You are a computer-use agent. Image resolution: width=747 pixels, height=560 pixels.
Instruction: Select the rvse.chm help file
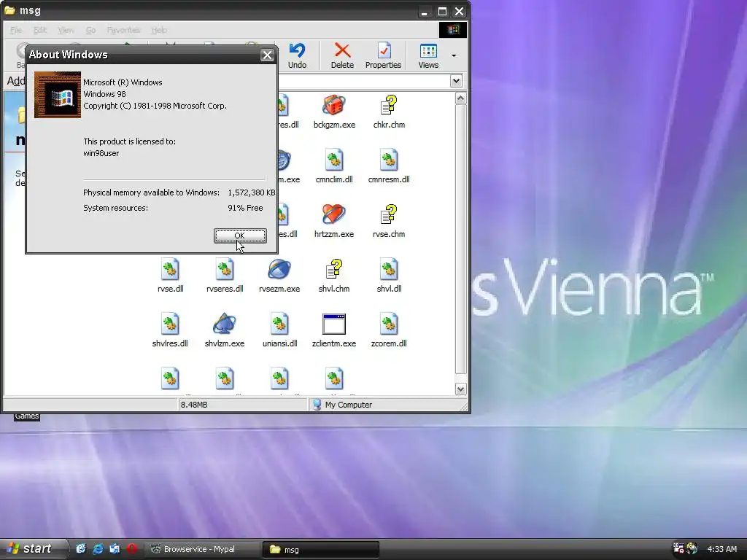pyautogui.click(x=389, y=221)
